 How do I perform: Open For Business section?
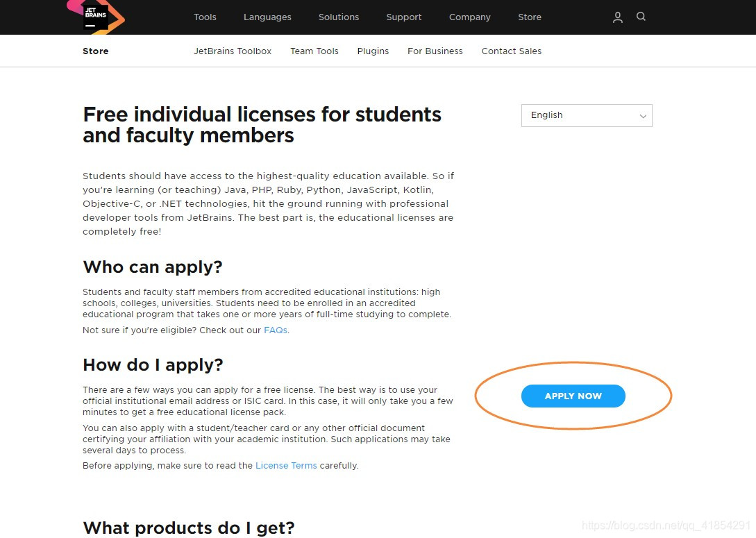[x=435, y=51]
